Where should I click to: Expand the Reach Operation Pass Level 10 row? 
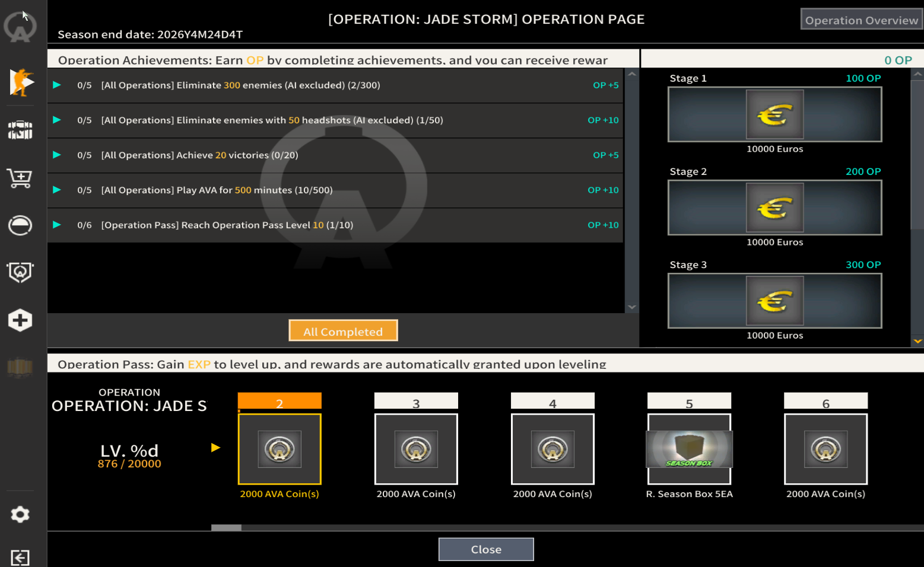(x=57, y=225)
